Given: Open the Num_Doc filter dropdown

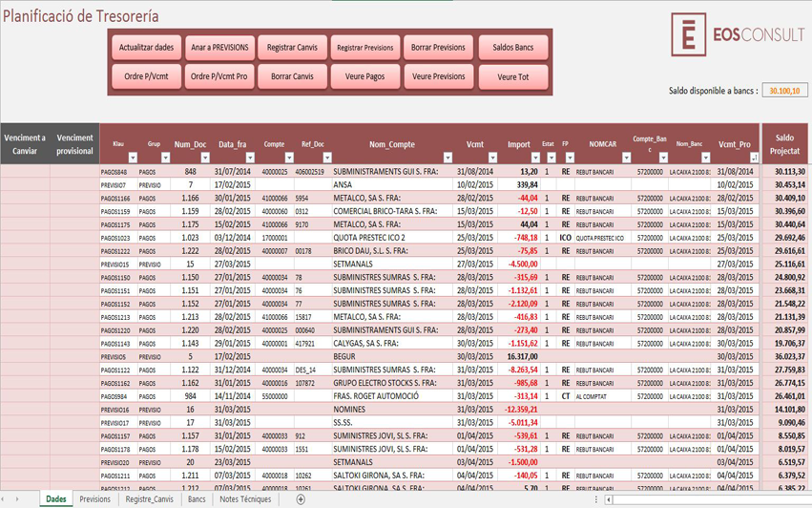Looking at the screenshot, I should (x=207, y=158).
